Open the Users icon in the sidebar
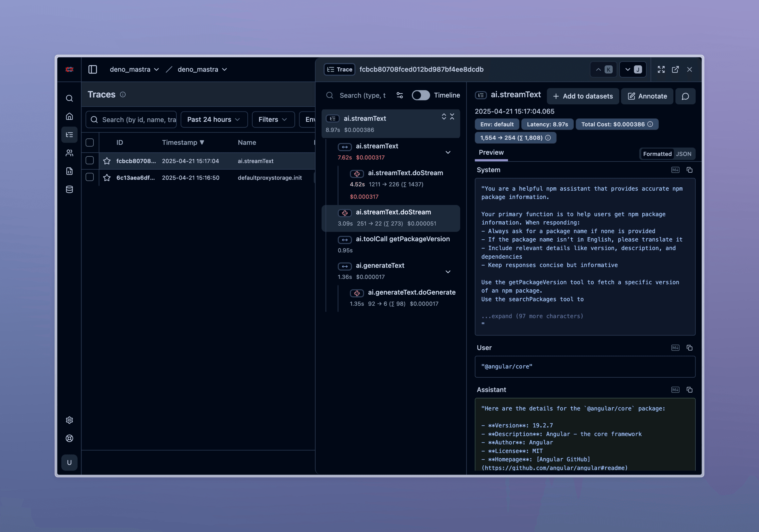The height and width of the screenshot is (532, 759). point(69,153)
